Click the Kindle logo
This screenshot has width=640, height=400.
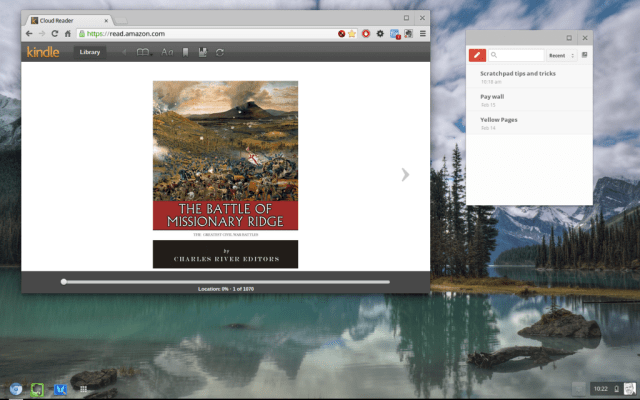click(x=43, y=52)
